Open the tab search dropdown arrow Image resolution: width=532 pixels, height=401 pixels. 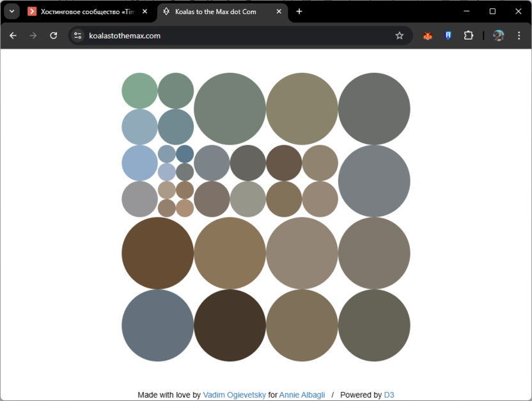(12, 12)
